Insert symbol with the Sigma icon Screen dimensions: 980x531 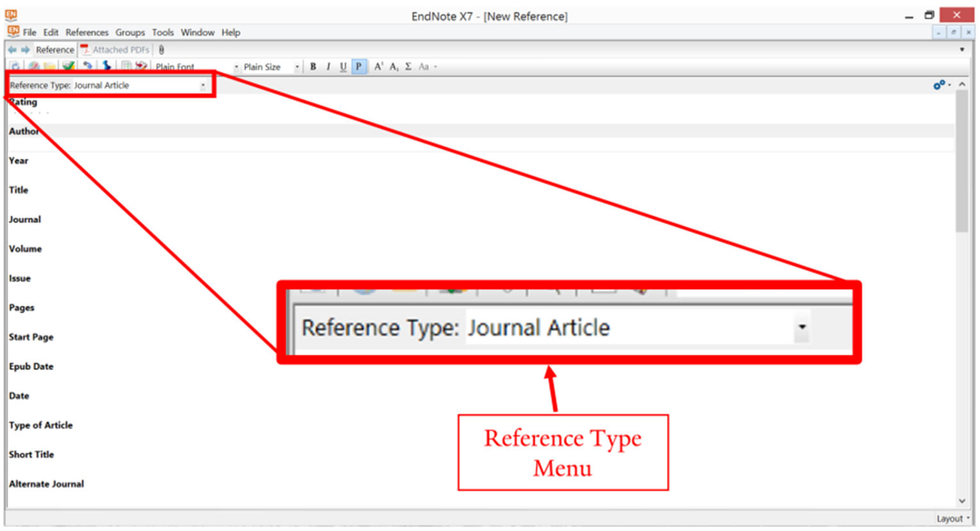[408, 67]
